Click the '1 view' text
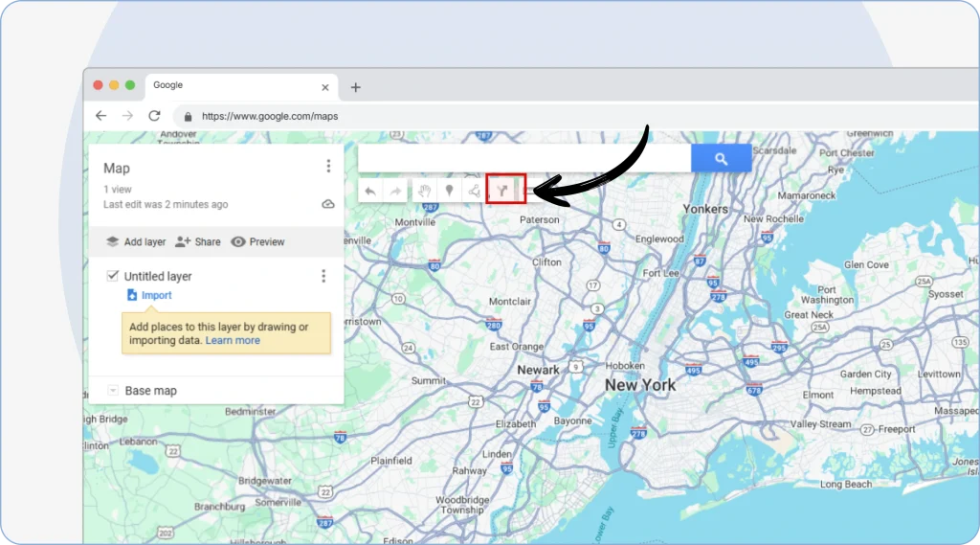 click(118, 189)
